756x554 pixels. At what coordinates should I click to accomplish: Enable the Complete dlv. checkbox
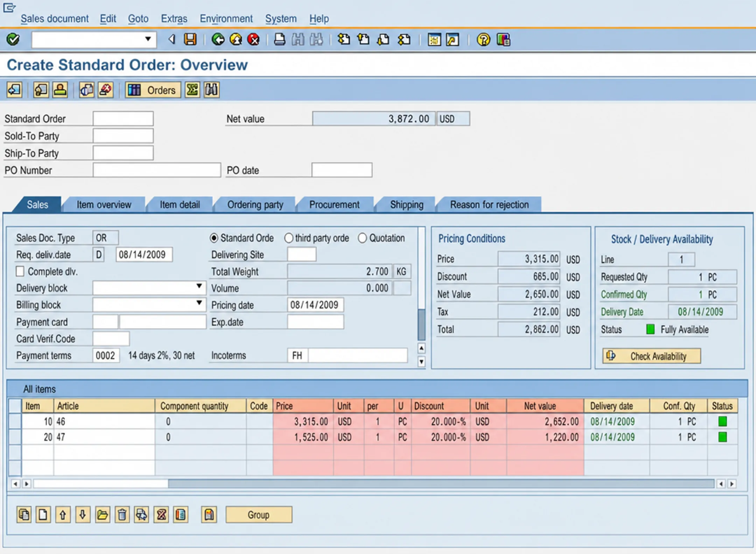[x=20, y=271]
